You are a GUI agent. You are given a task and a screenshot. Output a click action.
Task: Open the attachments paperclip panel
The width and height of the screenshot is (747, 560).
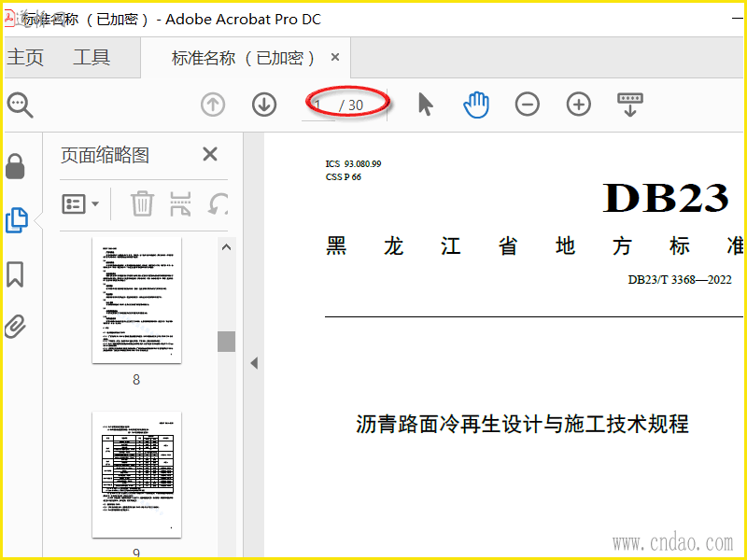click(x=15, y=327)
